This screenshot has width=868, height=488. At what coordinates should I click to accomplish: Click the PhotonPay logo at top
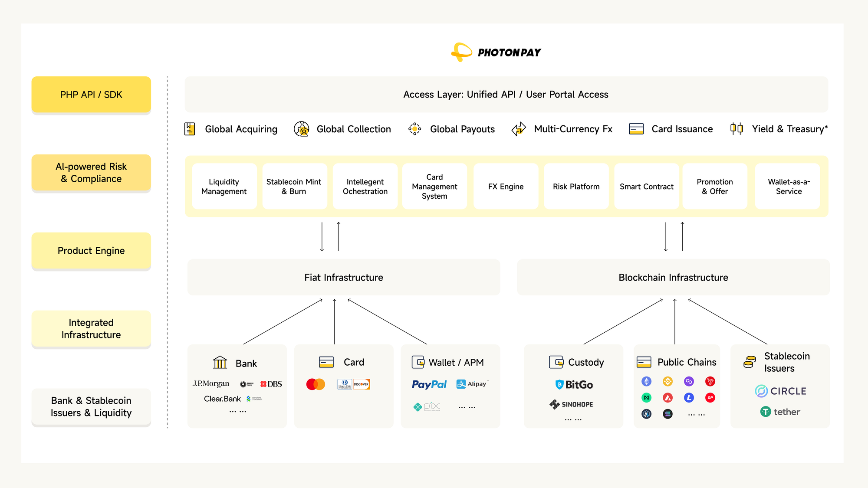(496, 52)
